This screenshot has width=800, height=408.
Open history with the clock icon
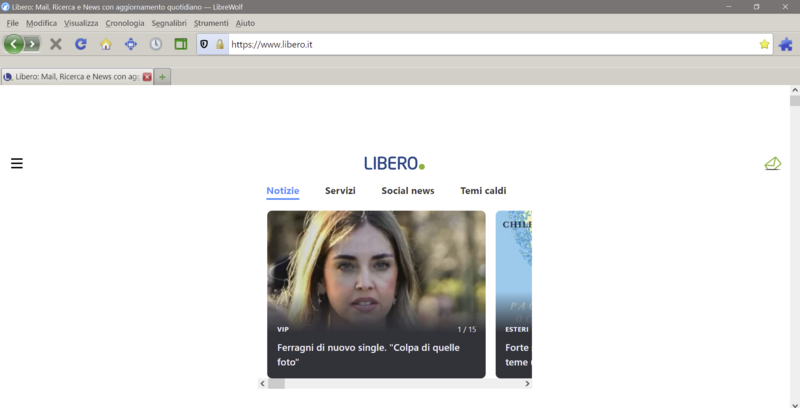click(x=156, y=44)
